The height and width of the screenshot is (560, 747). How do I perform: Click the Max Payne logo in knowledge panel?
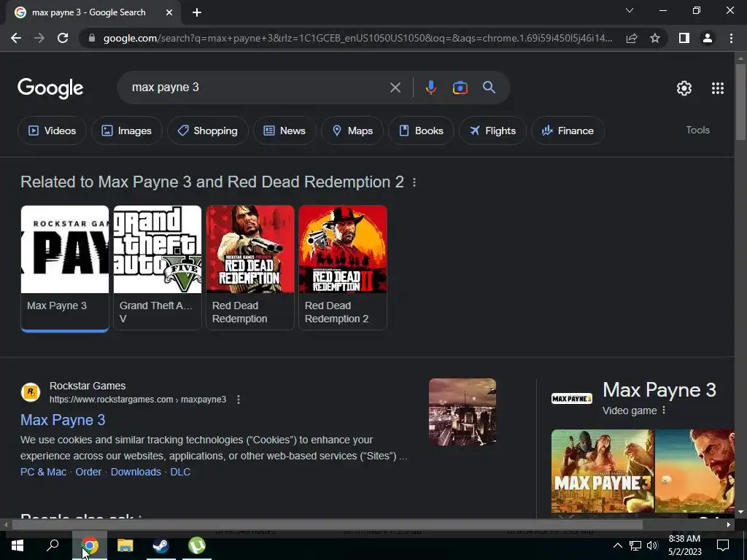(572, 398)
